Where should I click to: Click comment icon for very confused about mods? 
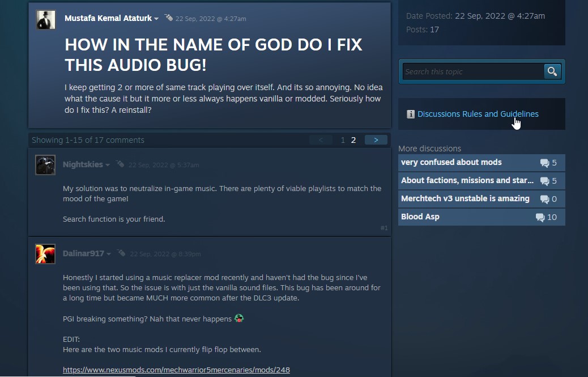(x=544, y=163)
